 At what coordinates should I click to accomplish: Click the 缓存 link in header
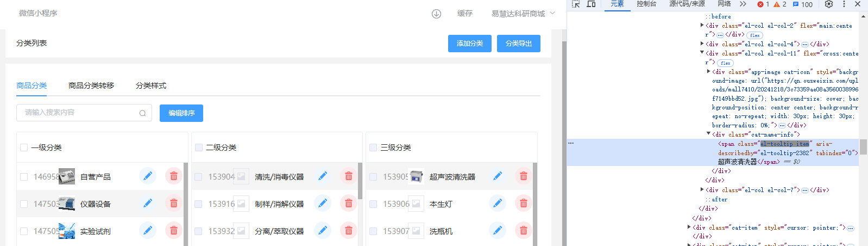click(465, 14)
